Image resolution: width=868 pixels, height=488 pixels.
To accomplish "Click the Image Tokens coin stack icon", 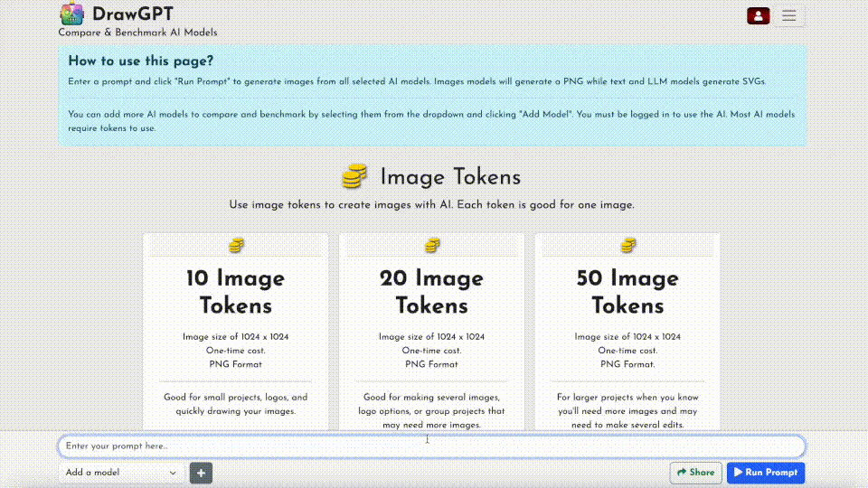I will [x=354, y=176].
